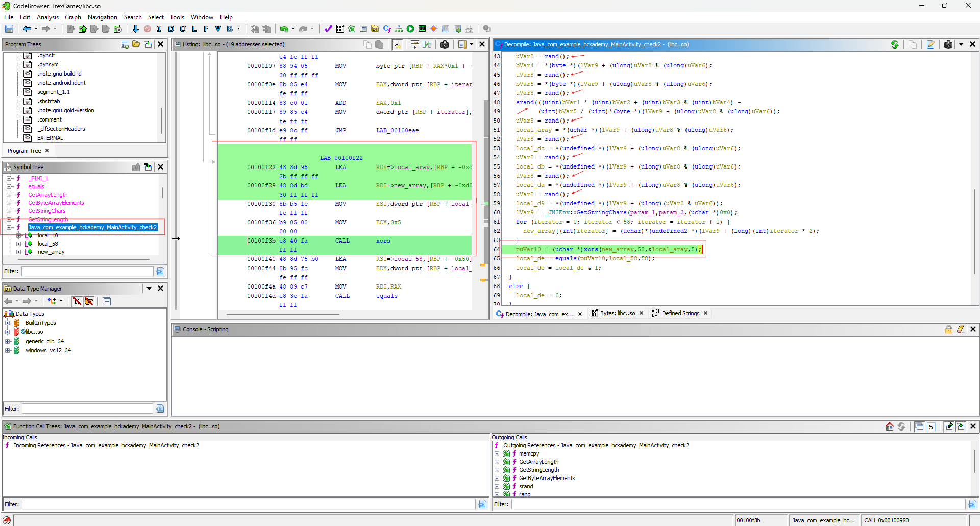Open folder icon in Program Trees header
This screenshot has width=980, height=526.
coord(136,44)
